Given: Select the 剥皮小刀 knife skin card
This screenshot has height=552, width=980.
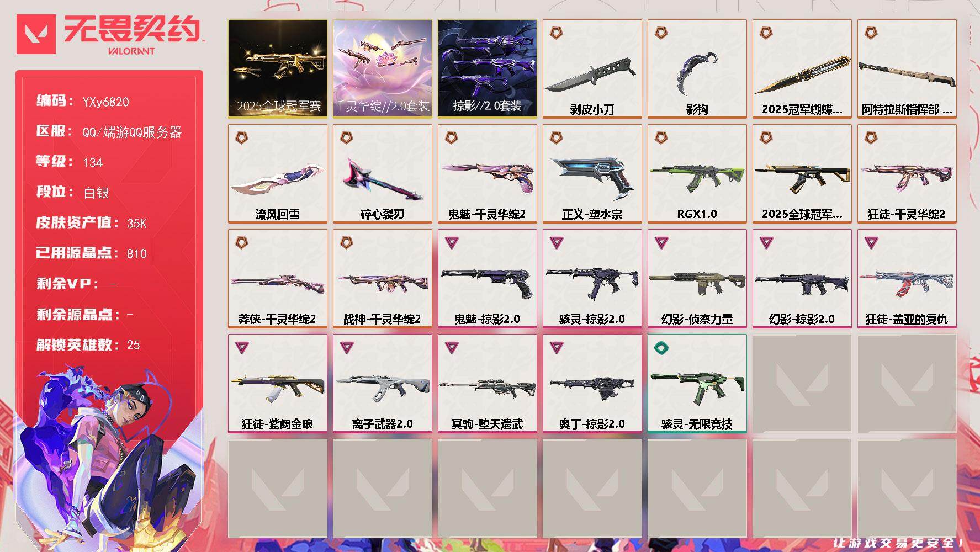Looking at the screenshot, I should (592, 69).
